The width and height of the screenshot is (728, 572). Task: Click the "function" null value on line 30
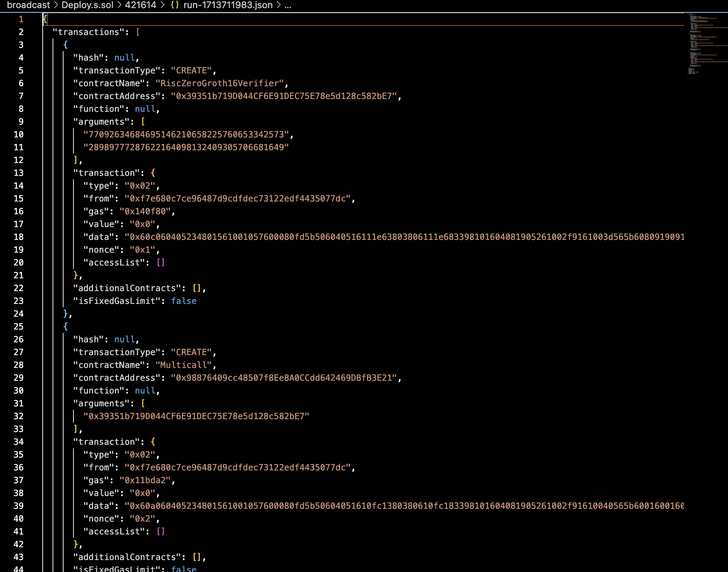(x=145, y=391)
